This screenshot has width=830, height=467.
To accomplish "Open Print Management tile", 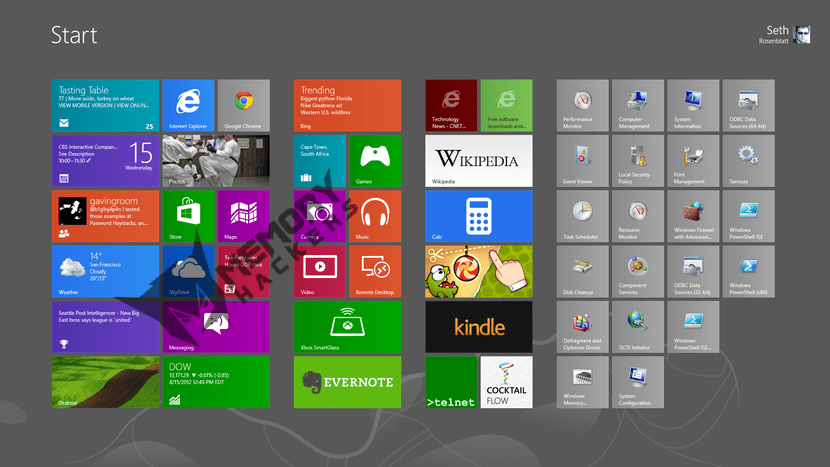I will [693, 161].
